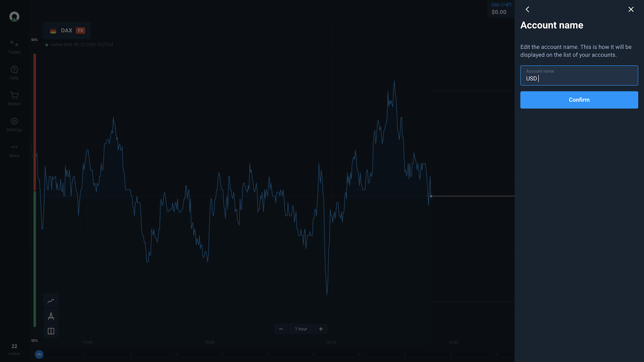The image size is (644, 362).
Task: Open the drawing tools compass icon
Action: 51,316
